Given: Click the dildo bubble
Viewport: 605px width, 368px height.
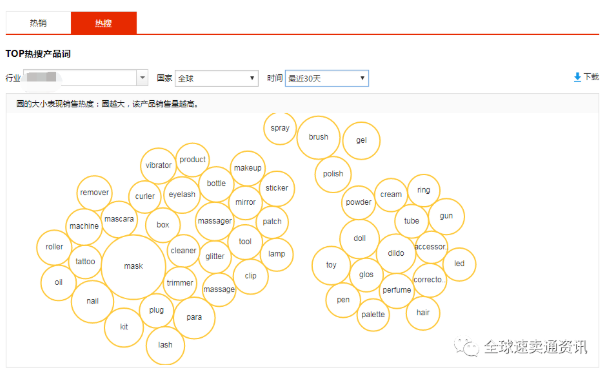Looking at the screenshot, I should click(x=396, y=253).
